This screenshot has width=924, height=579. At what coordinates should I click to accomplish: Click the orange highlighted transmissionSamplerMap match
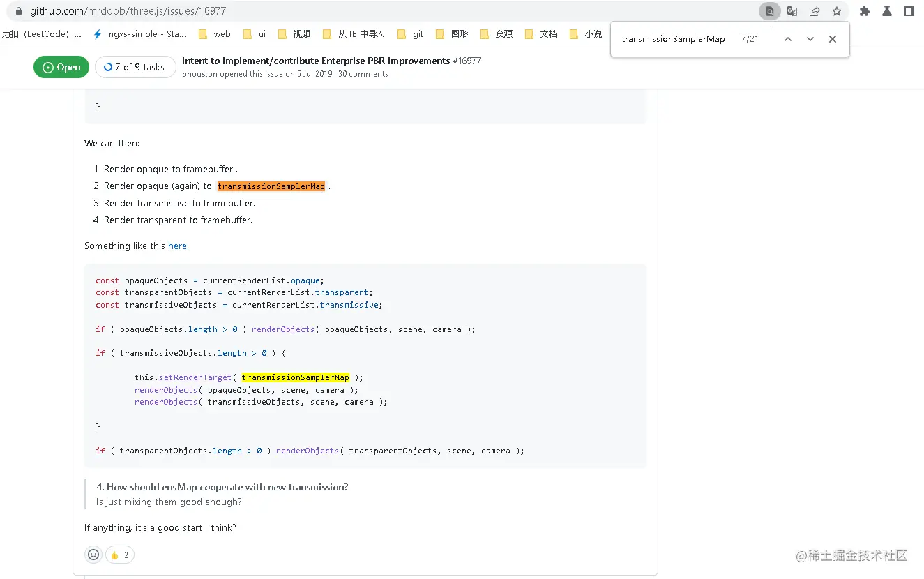point(271,186)
